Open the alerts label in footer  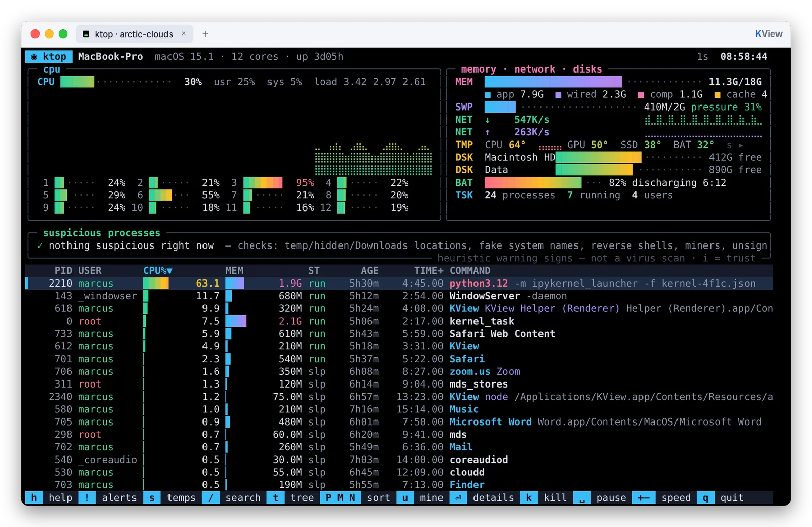click(119, 498)
